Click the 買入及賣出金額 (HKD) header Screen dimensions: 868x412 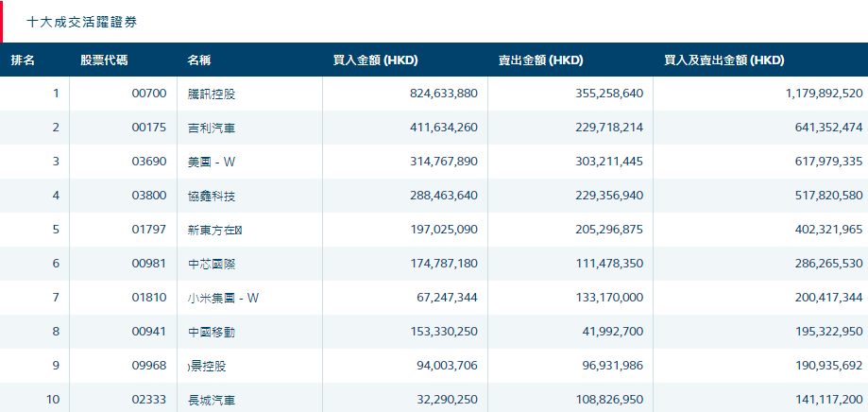coord(724,60)
